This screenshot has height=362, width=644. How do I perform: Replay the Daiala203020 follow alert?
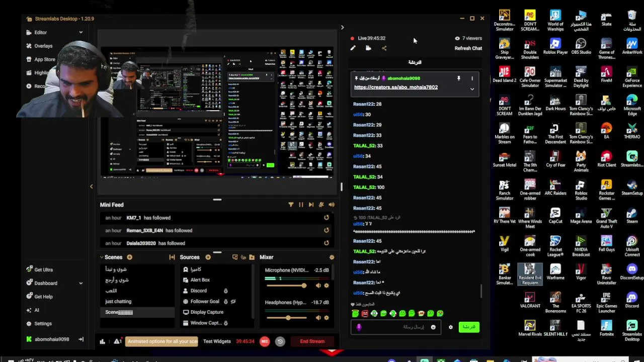pos(327,243)
